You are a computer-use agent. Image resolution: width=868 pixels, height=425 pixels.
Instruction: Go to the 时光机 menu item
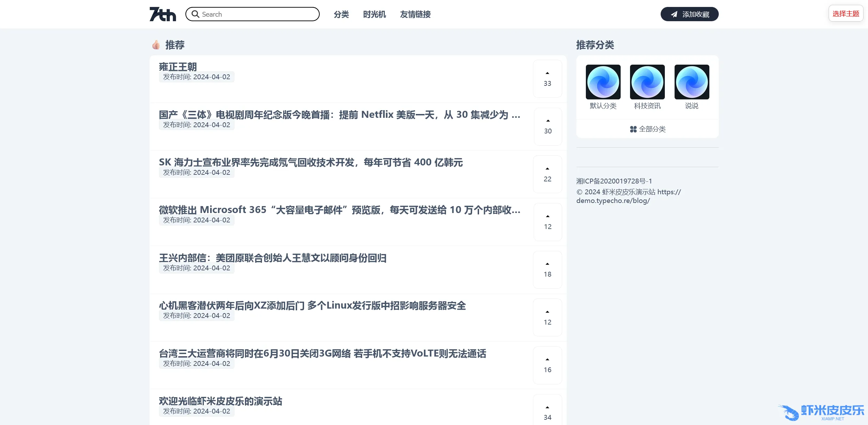pos(374,14)
